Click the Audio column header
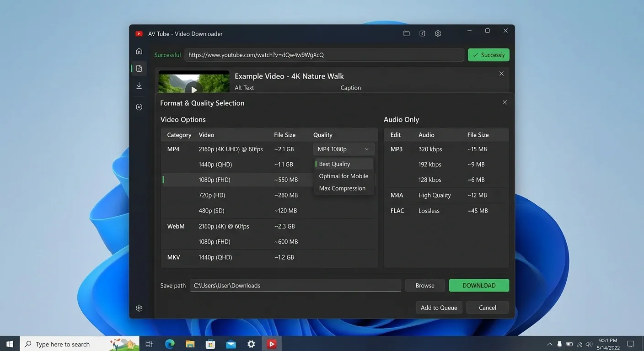Viewport: 644px width, 351px height. [426, 135]
